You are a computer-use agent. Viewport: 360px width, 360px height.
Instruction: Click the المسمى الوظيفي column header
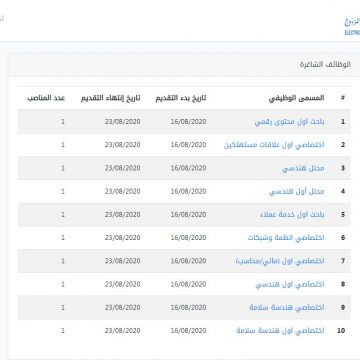tap(296, 98)
